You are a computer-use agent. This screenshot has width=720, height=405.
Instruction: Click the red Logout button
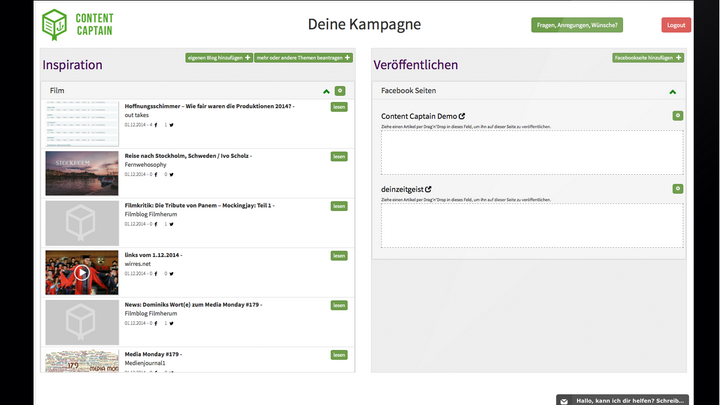pyautogui.click(x=676, y=25)
